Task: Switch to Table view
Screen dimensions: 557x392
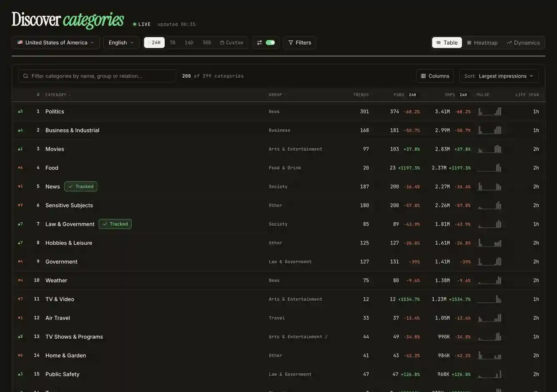Action: [x=447, y=43]
